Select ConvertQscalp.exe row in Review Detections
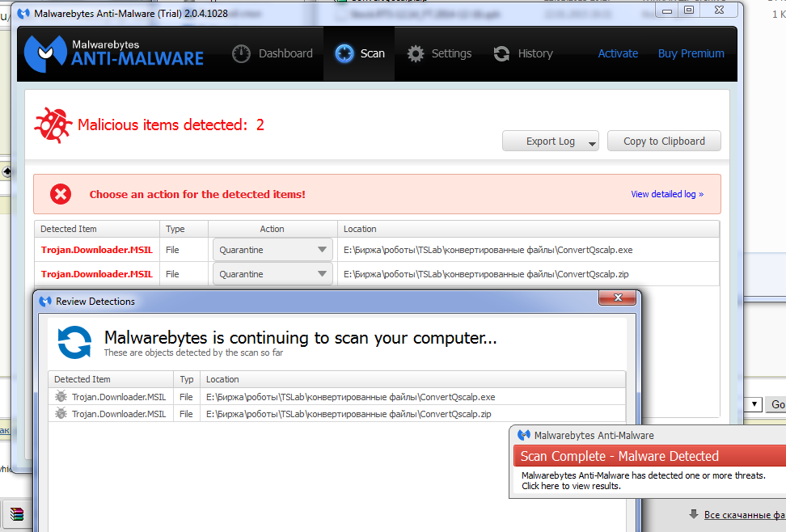Screen dimensions: 786x532 [x=337, y=397]
